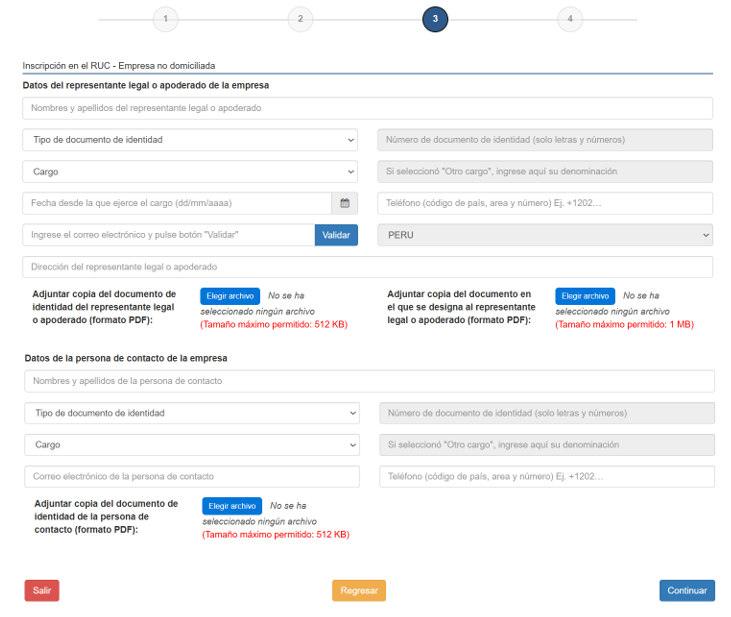Choose file for representative designation document
This screenshot has height=617, width=731.
point(585,296)
